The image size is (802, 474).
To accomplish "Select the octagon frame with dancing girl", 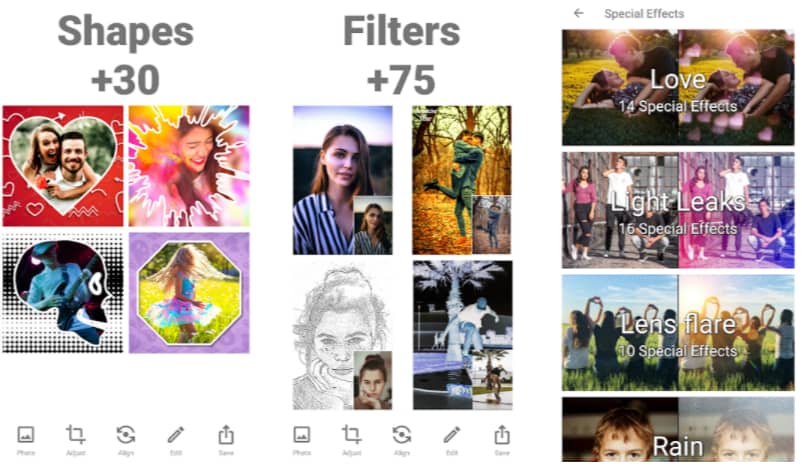I will 189,292.
